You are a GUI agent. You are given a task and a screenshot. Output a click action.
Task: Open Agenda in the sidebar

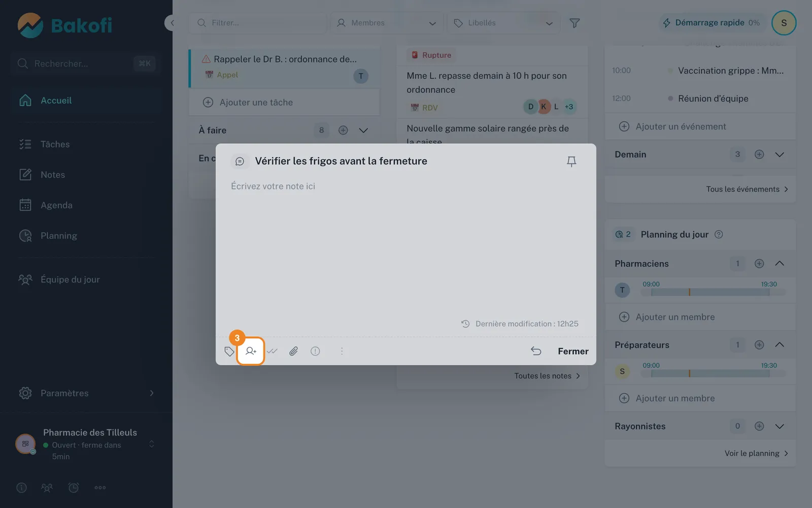[86, 205]
